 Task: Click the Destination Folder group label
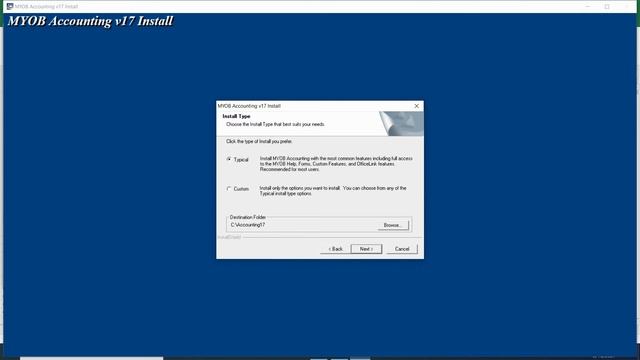[x=248, y=217]
